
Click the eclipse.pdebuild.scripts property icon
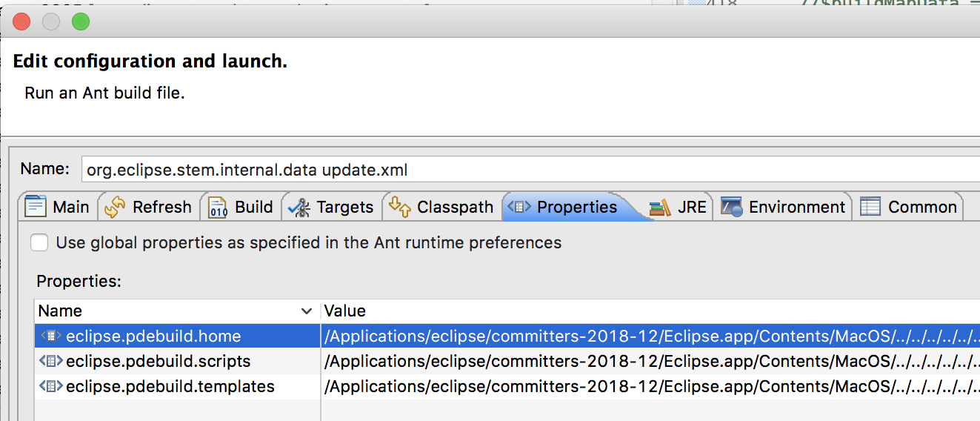click(50, 362)
